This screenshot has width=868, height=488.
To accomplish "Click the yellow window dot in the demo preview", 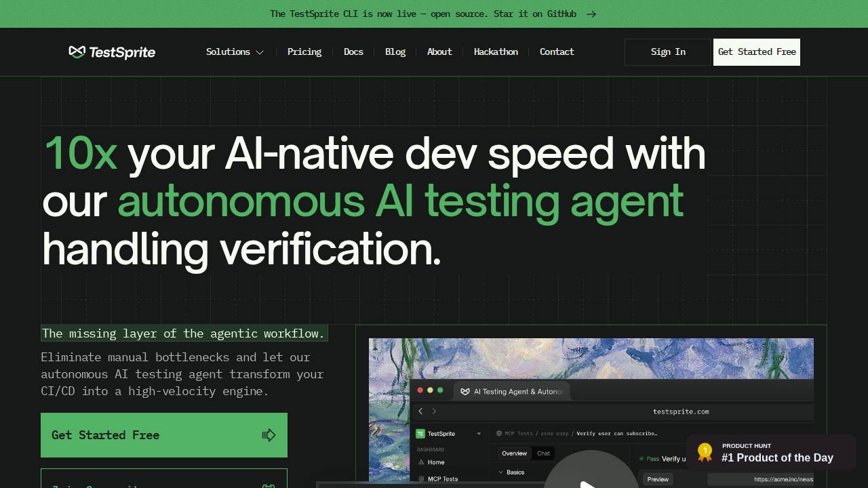I will pos(430,390).
